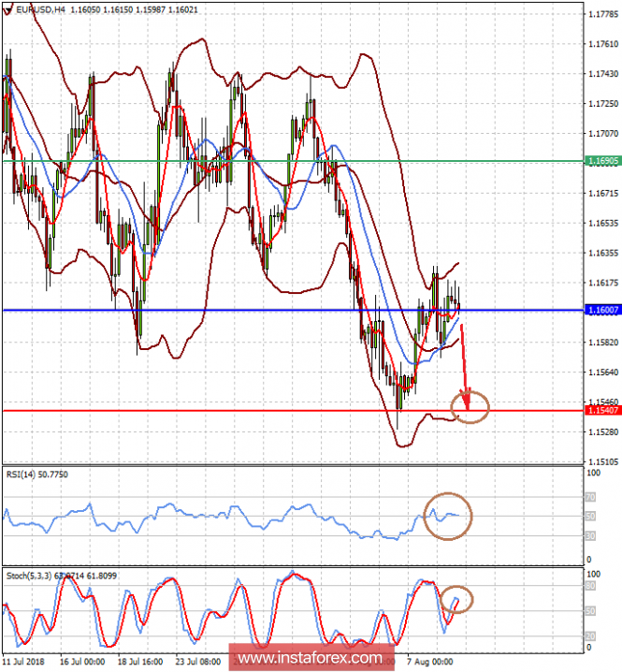Select the blue 1.16007 price label
Image resolution: width=622 pixels, height=672 pixels.
click(x=603, y=310)
